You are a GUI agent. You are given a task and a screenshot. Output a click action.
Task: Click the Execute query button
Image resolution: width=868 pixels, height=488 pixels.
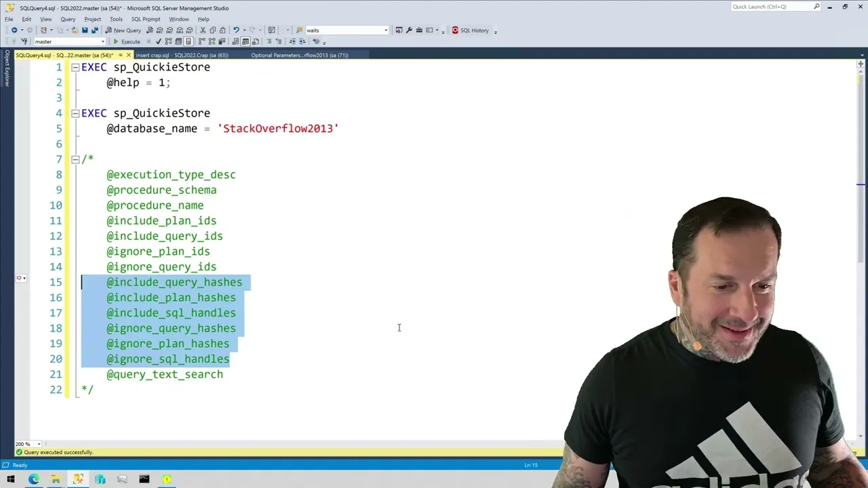(127, 41)
